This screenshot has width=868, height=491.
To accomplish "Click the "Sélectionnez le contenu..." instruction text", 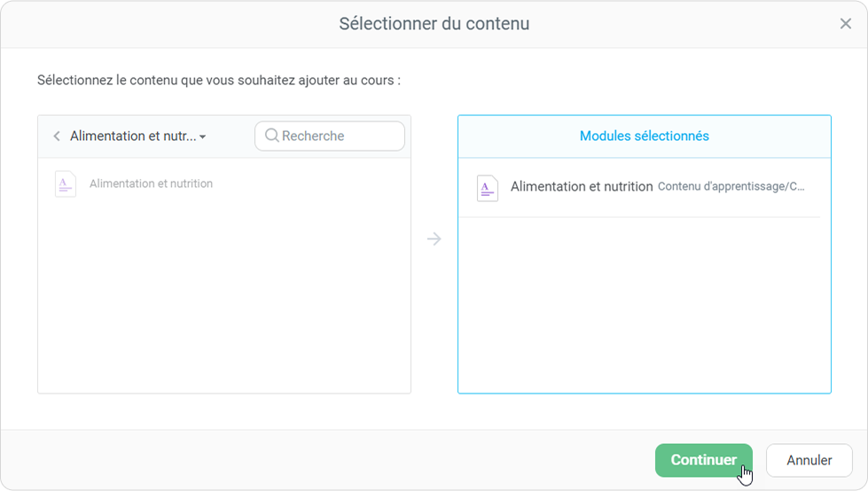I will pos(219,81).
